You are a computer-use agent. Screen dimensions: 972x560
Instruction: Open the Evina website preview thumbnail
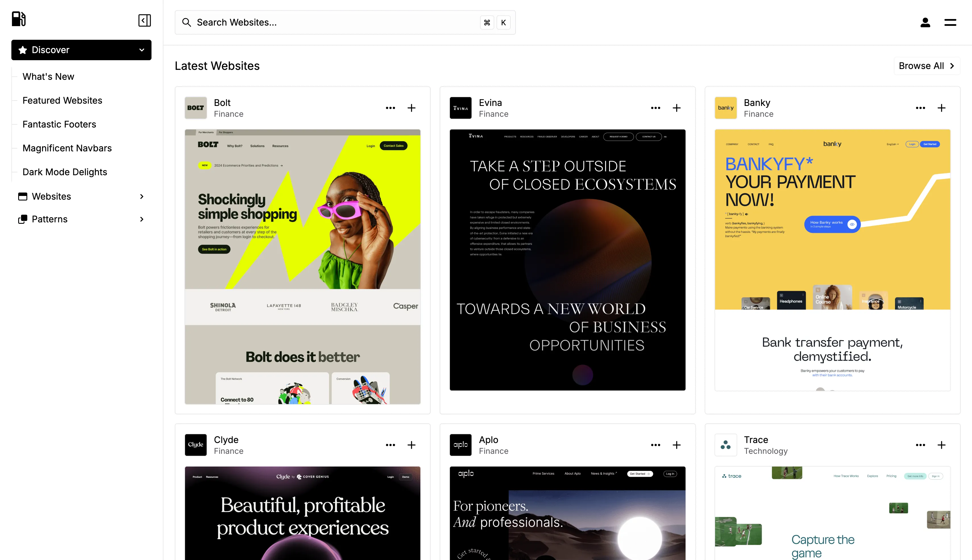(567, 260)
